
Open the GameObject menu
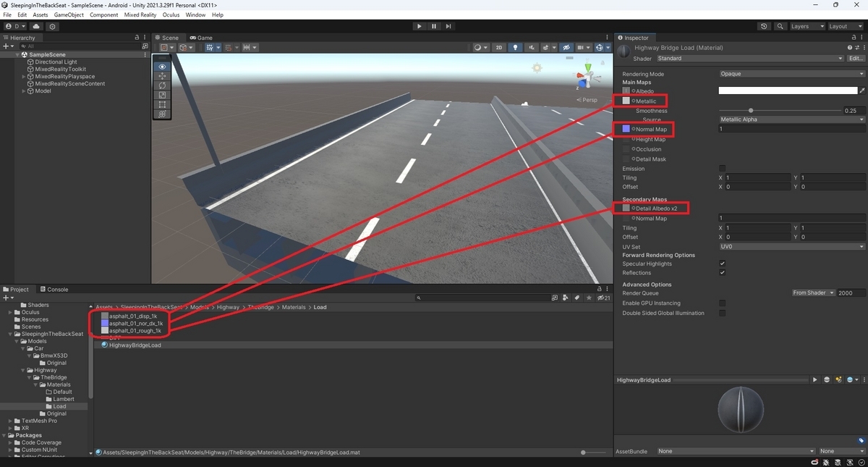pyautogui.click(x=68, y=14)
